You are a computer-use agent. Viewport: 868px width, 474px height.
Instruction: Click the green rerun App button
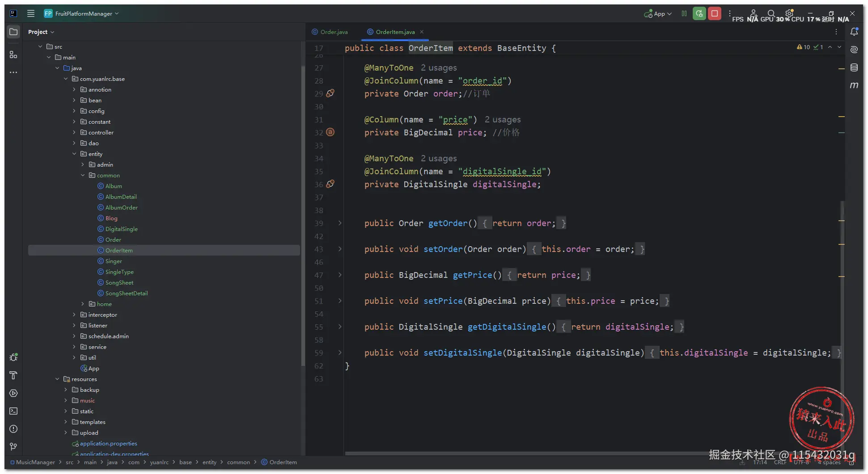click(699, 13)
